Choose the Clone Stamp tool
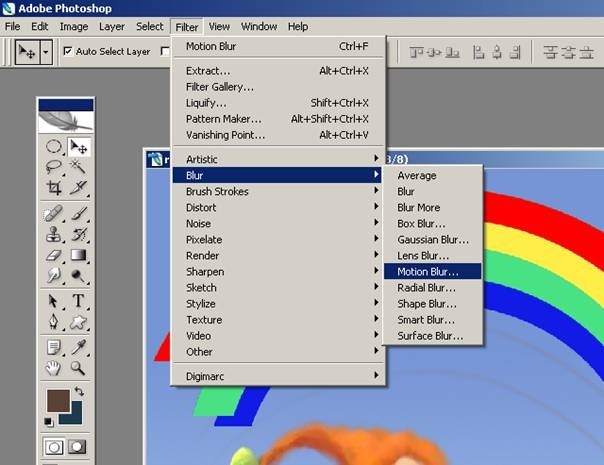Screen dimensions: 604x465 (x=54, y=234)
